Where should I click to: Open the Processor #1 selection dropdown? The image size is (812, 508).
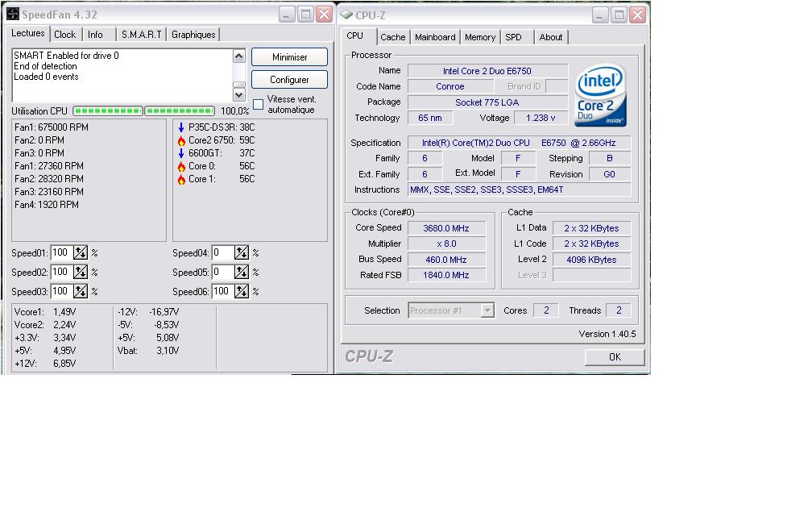(x=487, y=310)
